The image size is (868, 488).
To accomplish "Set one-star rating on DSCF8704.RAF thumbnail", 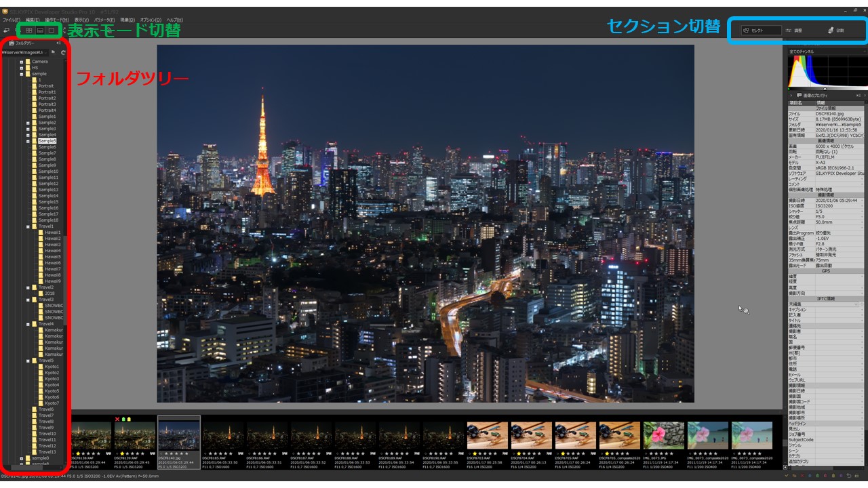I will pos(519,453).
